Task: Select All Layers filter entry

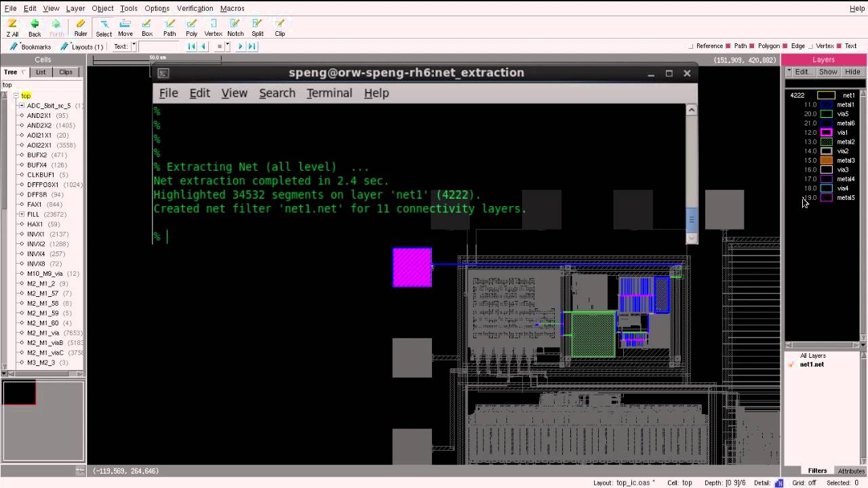Action: [x=812, y=356]
